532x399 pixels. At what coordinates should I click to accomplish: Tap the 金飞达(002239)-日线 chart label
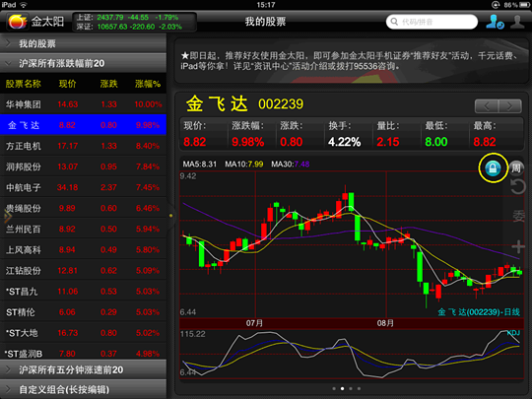click(x=479, y=311)
